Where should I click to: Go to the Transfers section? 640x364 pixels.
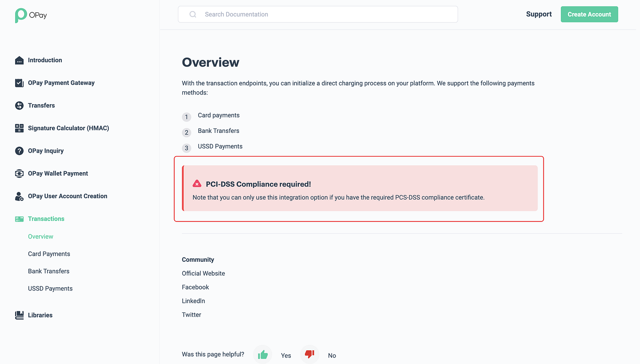tap(41, 106)
